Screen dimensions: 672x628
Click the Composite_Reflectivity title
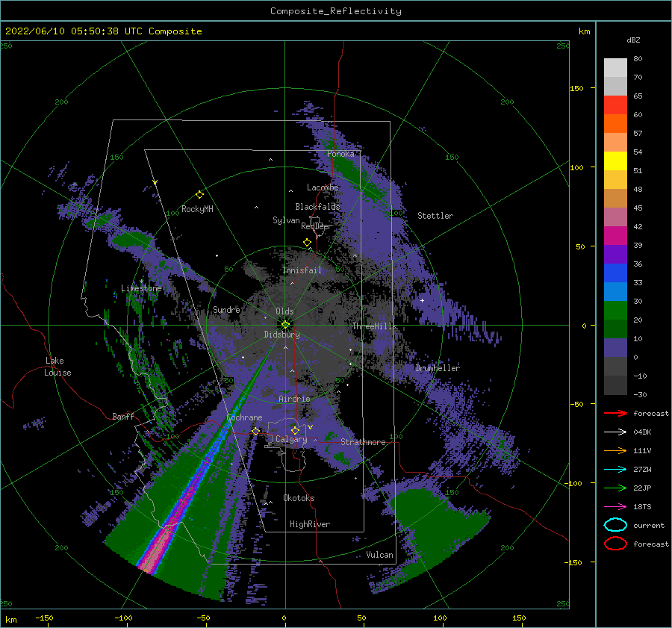pos(336,11)
